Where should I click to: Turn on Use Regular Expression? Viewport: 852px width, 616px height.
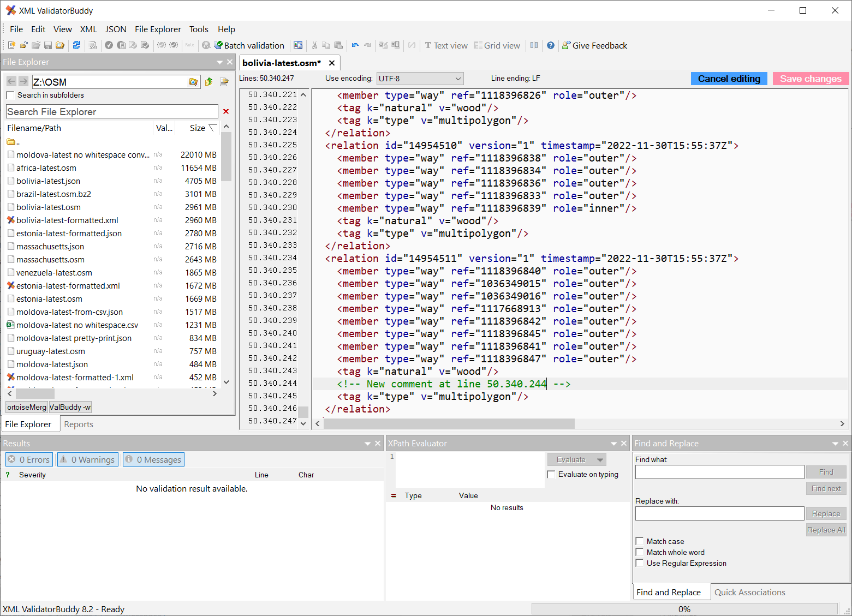point(640,563)
